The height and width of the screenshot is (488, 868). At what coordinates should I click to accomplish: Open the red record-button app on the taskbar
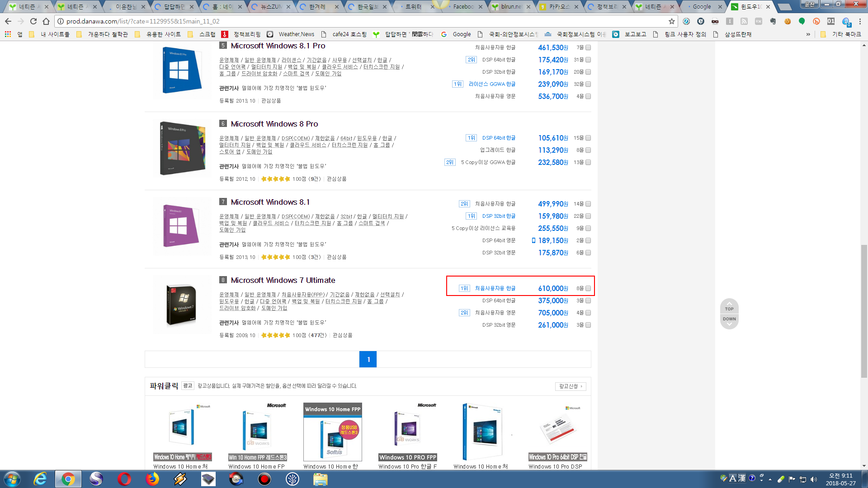[264, 479]
